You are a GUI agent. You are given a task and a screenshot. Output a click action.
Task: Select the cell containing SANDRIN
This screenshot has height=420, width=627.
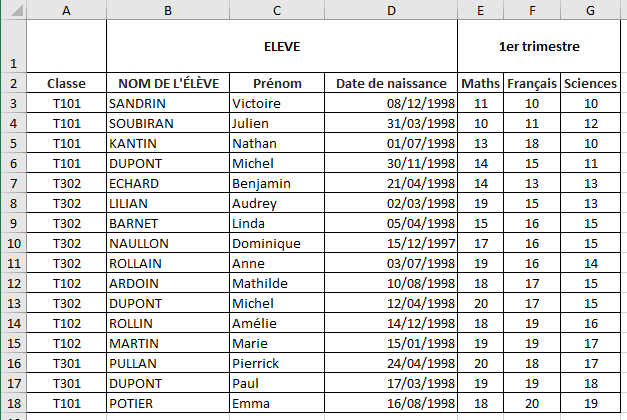(x=167, y=103)
